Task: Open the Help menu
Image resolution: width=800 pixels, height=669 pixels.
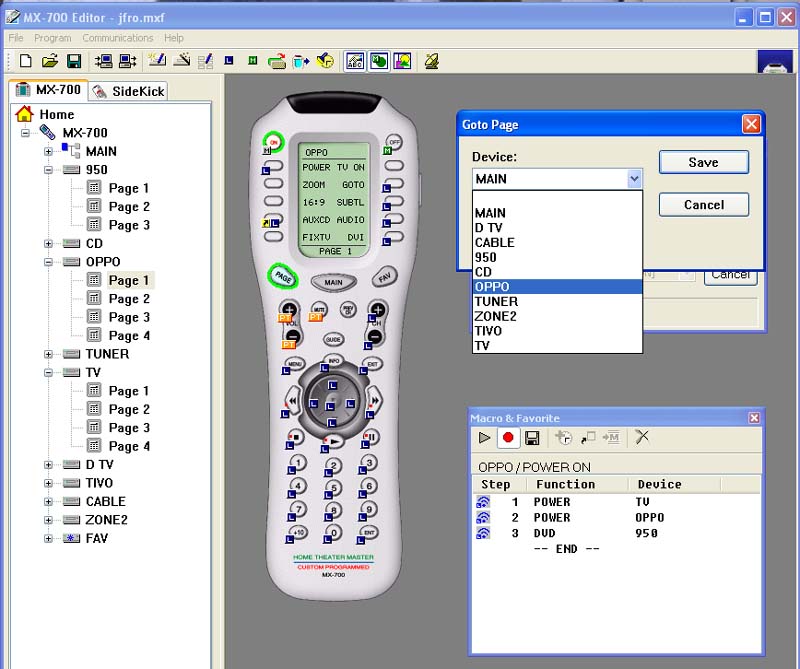Action: point(173,38)
